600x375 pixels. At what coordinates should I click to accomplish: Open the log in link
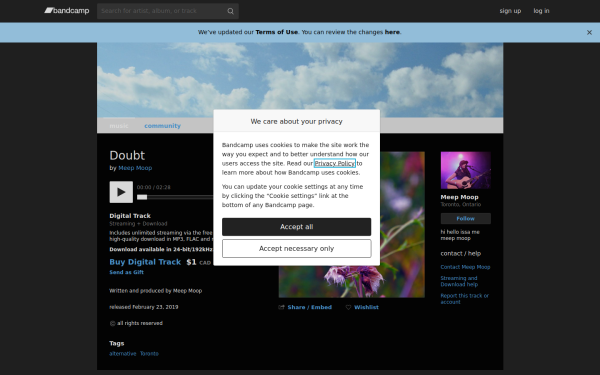541,11
